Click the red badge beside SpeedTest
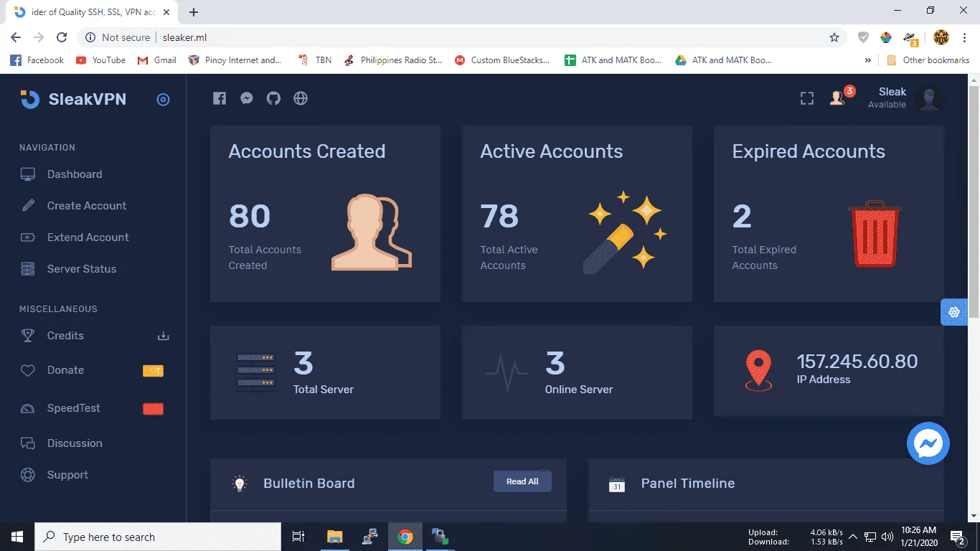The image size is (980, 551). (x=154, y=409)
